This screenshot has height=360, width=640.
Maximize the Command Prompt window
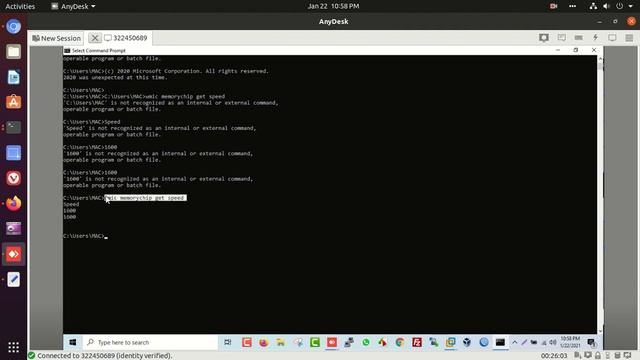click(x=576, y=50)
